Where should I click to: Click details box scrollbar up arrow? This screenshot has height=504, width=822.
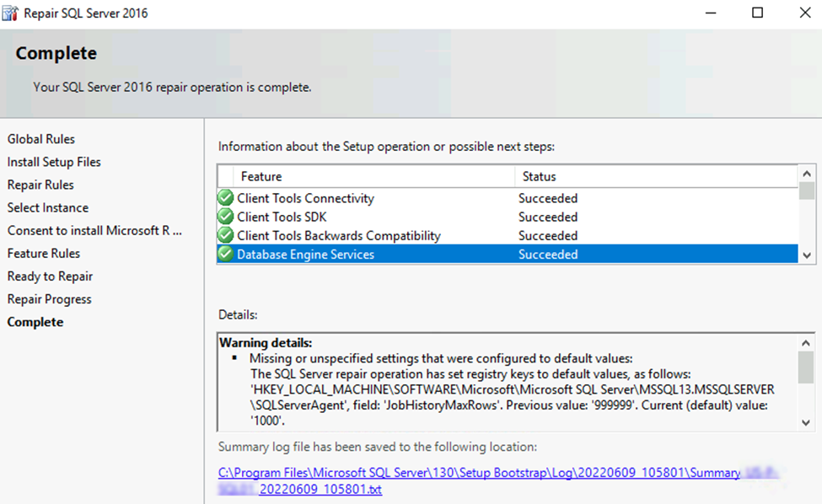806,343
